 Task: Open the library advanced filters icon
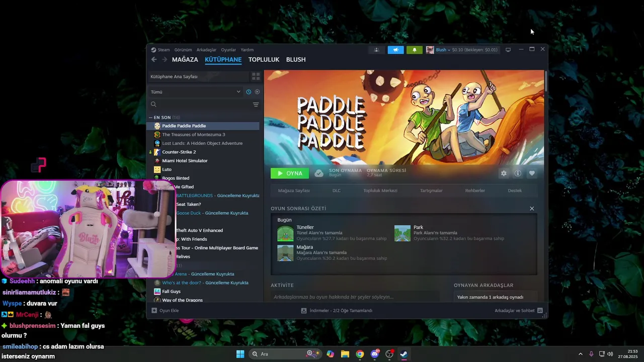coord(256,105)
